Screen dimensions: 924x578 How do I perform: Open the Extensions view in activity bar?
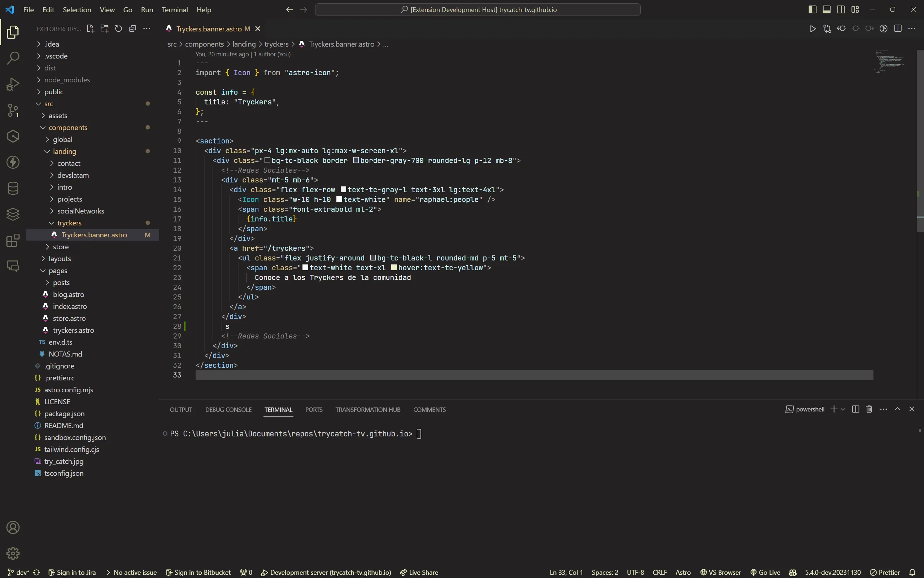pos(13,240)
